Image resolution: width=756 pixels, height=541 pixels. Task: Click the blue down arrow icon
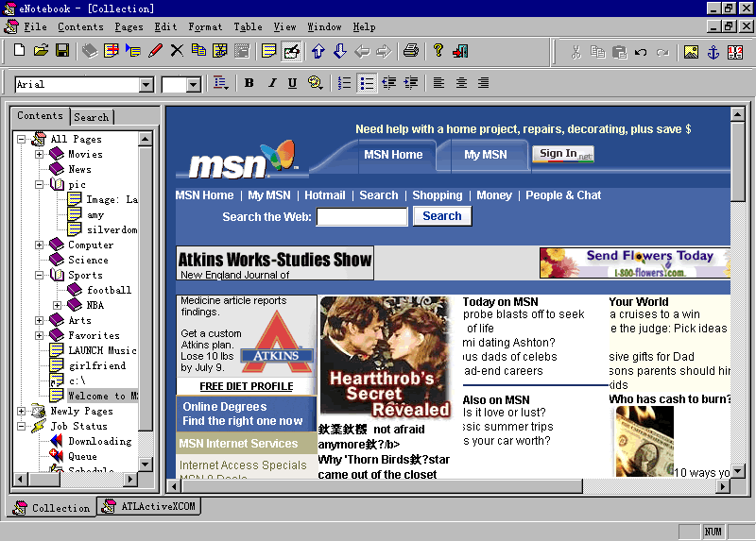click(340, 51)
